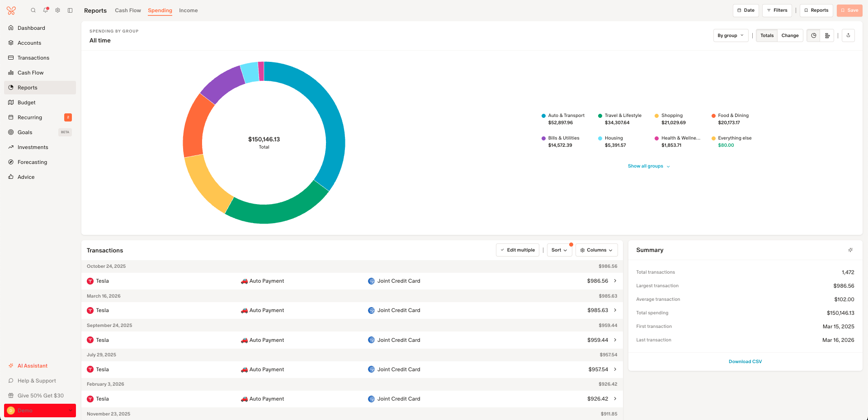Click the Filters button
This screenshot has height=420, width=868.
click(777, 10)
